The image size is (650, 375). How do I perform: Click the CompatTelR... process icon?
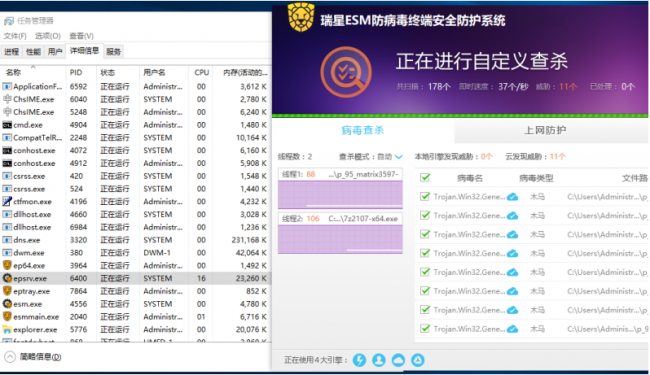pyautogui.click(x=7, y=138)
